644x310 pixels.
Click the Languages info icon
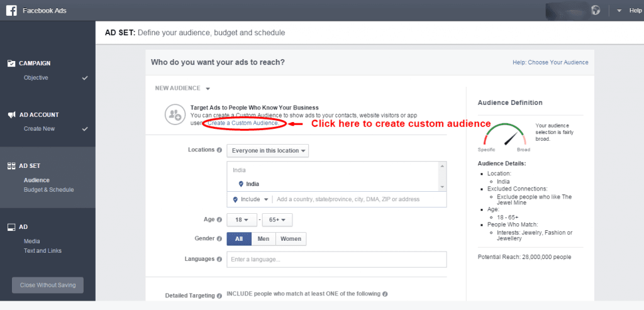point(219,260)
